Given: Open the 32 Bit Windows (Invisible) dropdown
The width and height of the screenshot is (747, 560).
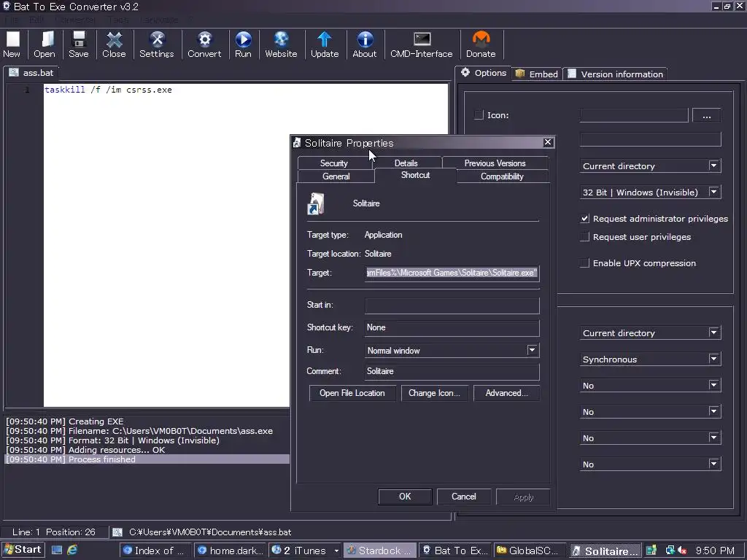Looking at the screenshot, I should tap(713, 192).
